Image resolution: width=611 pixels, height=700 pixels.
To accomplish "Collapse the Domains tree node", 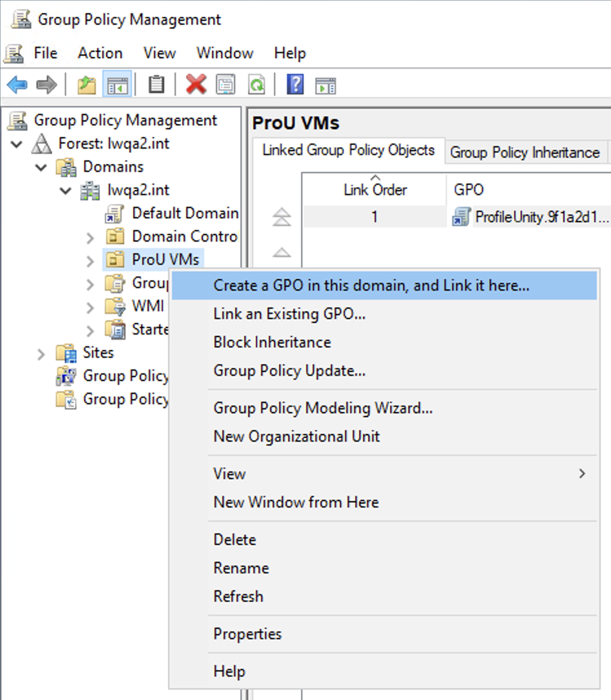I will (41, 167).
